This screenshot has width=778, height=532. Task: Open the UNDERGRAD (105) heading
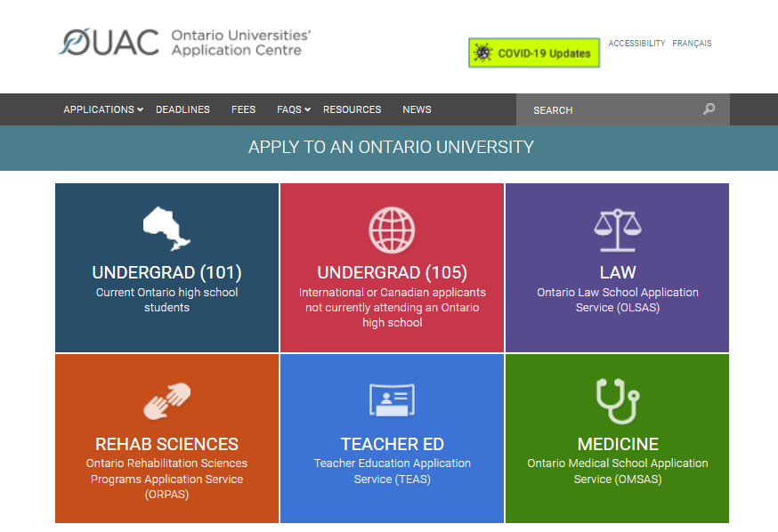tap(392, 272)
